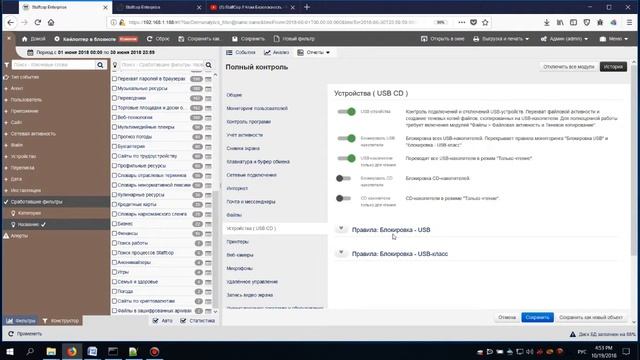Toggle the USB-устройства switch
The height and width of the screenshot is (360, 640).
[347, 112]
